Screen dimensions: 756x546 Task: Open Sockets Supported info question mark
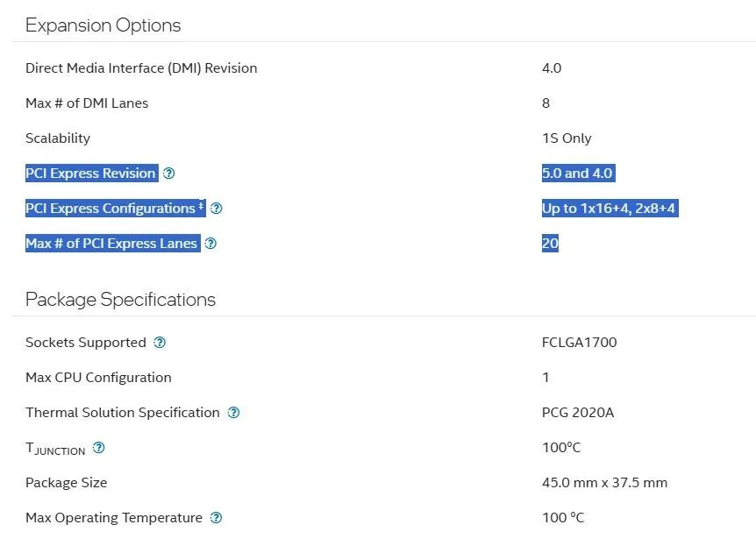point(160,343)
